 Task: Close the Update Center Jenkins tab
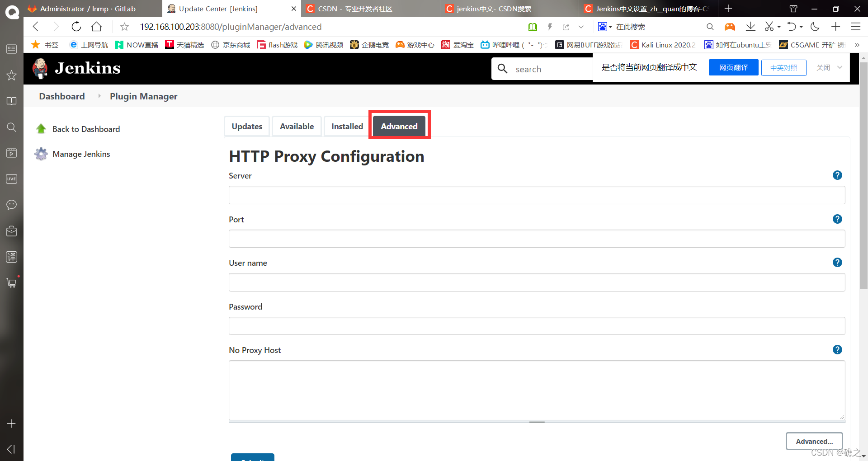[294, 9]
